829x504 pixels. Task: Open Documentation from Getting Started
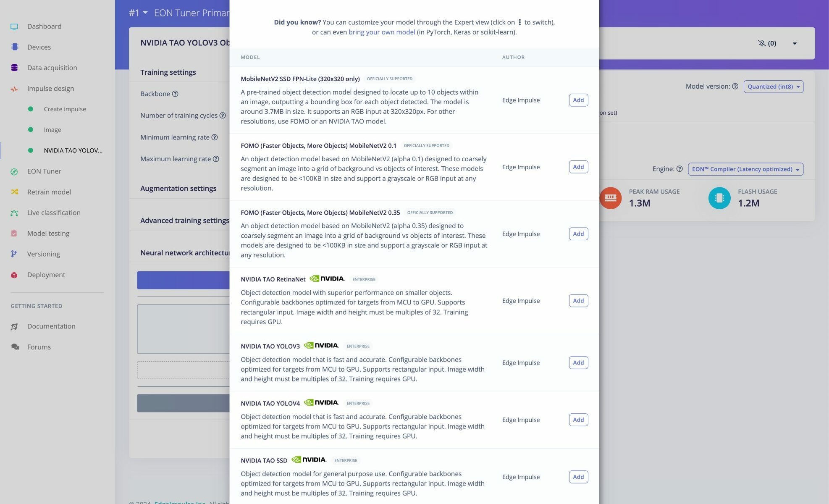tap(51, 326)
